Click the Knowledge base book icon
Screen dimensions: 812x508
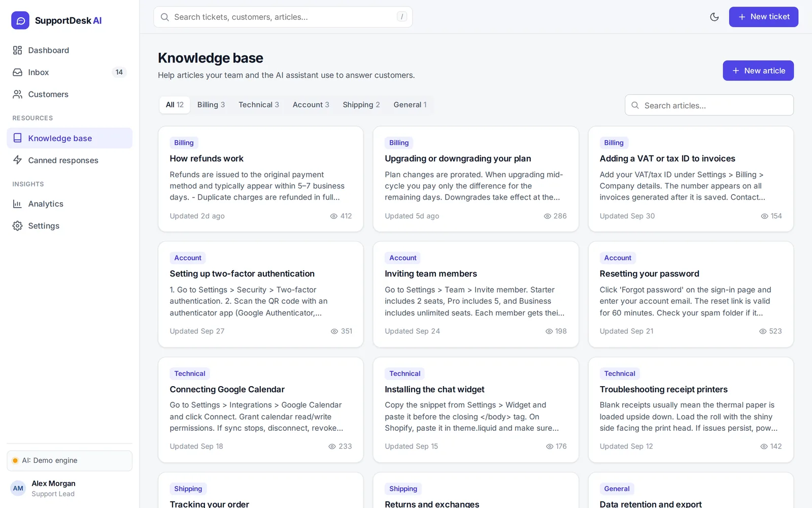click(x=17, y=138)
